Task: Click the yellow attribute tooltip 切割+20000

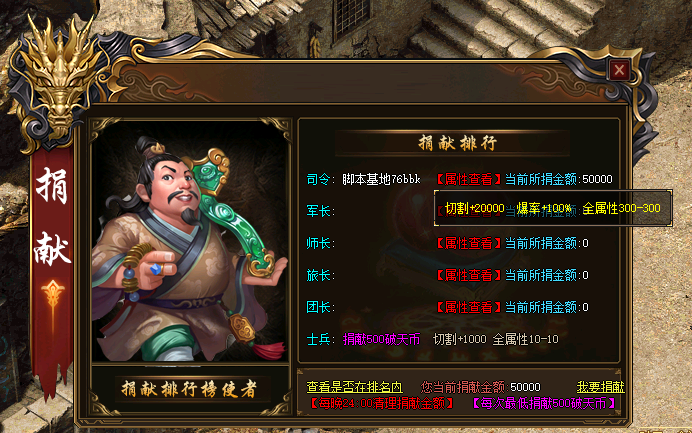Action: [x=475, y=208]
